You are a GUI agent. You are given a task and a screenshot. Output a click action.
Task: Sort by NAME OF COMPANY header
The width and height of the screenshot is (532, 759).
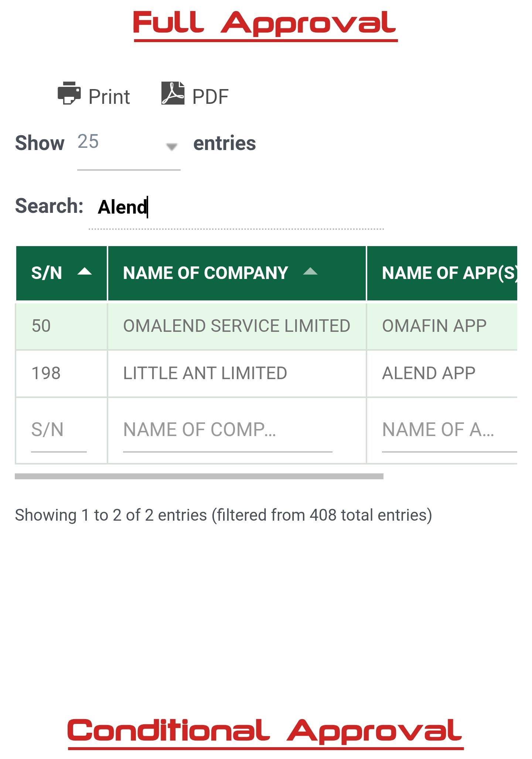coord(205,273)
